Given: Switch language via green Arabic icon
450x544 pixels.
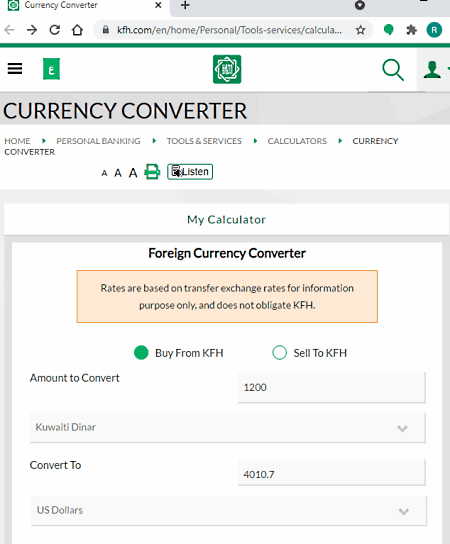Looking at the screenshot, I should click(51, 69).
